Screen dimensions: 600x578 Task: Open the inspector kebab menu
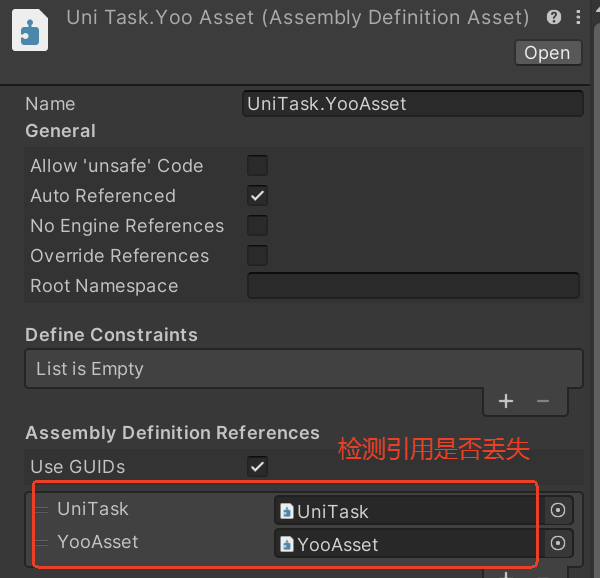click(579, 17)
